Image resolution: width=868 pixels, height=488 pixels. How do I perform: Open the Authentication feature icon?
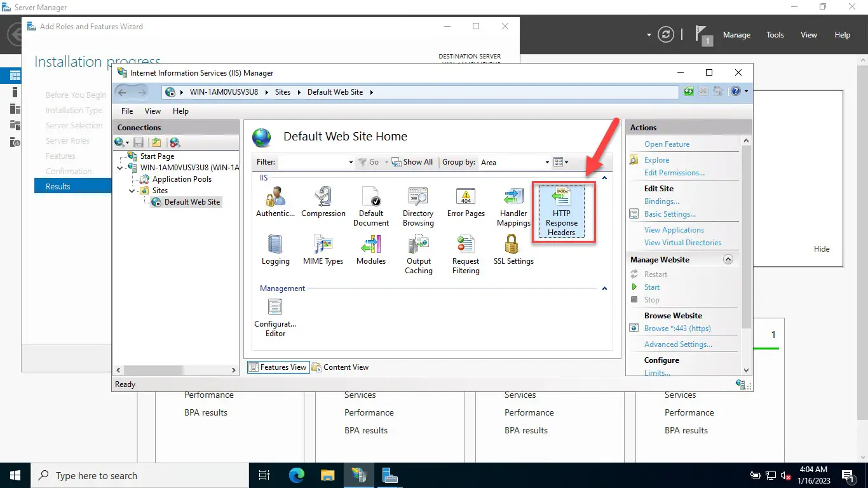click(x=275, y=202)
